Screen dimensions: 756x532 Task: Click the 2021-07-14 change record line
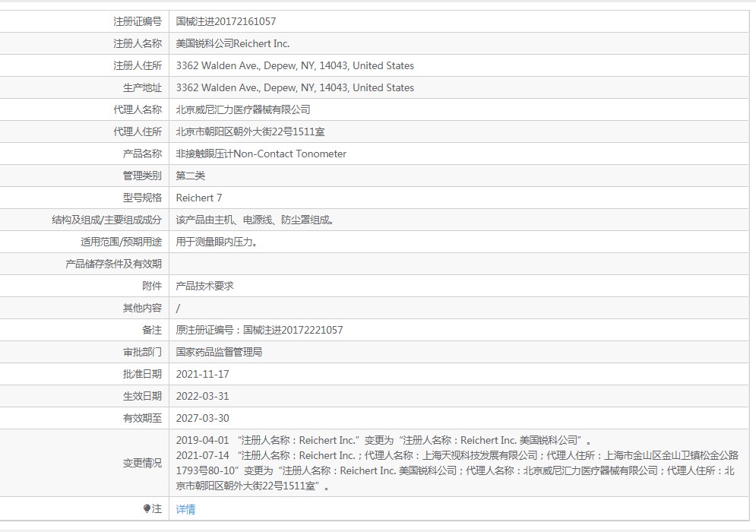point(457,470)
